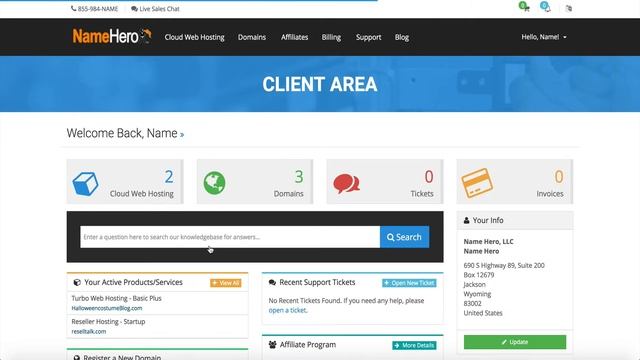This screenshot has width=640, height=360.
Task: Click the Live Sales Chat link
Action: pyautogui.click(x=159, y=9)
